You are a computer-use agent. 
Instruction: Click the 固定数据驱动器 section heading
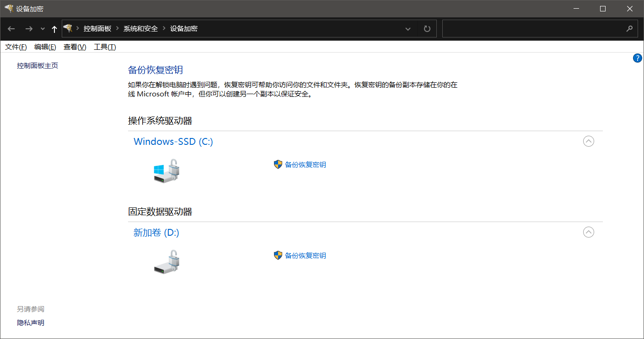click(160, 212)
